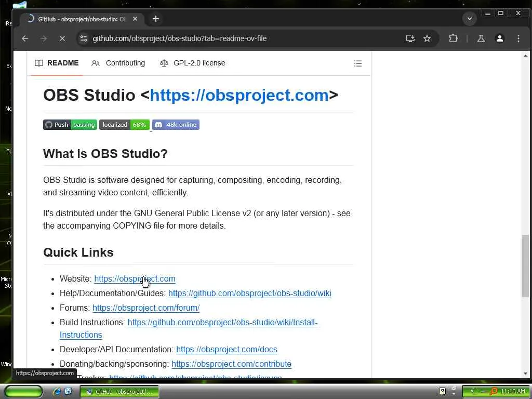Screen dimensions: 532x399
Task: Open Chrome three-dot menu
Action: click(x=518, y=38)
